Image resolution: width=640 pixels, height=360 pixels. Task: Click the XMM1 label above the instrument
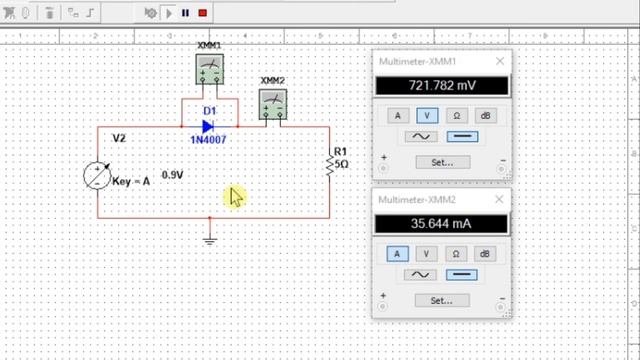point(209,45)
